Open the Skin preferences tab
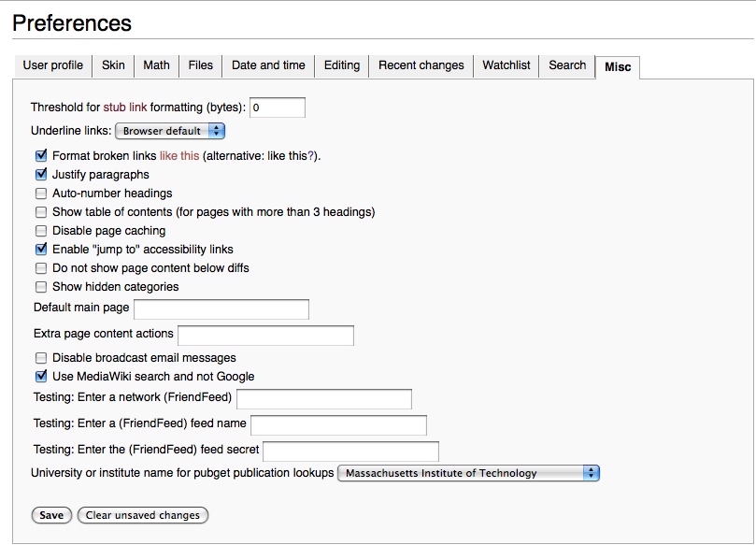756x545 pixels. coord(113,65)
